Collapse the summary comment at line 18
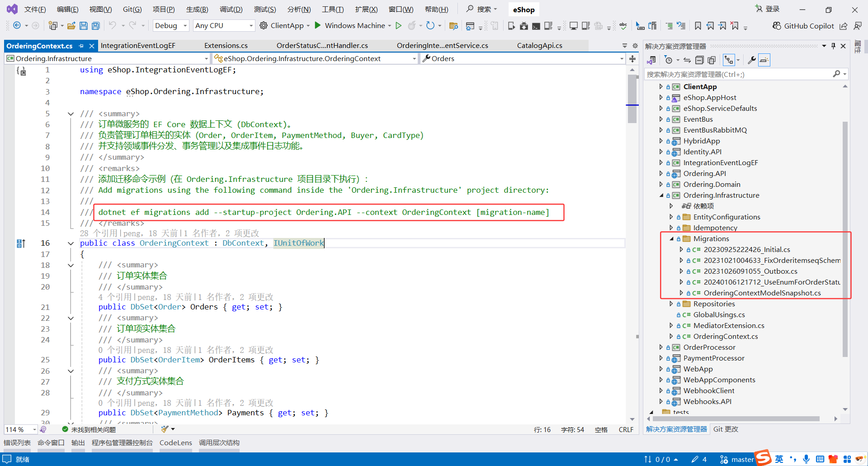The image size is (868, 466). click(71, 266)
